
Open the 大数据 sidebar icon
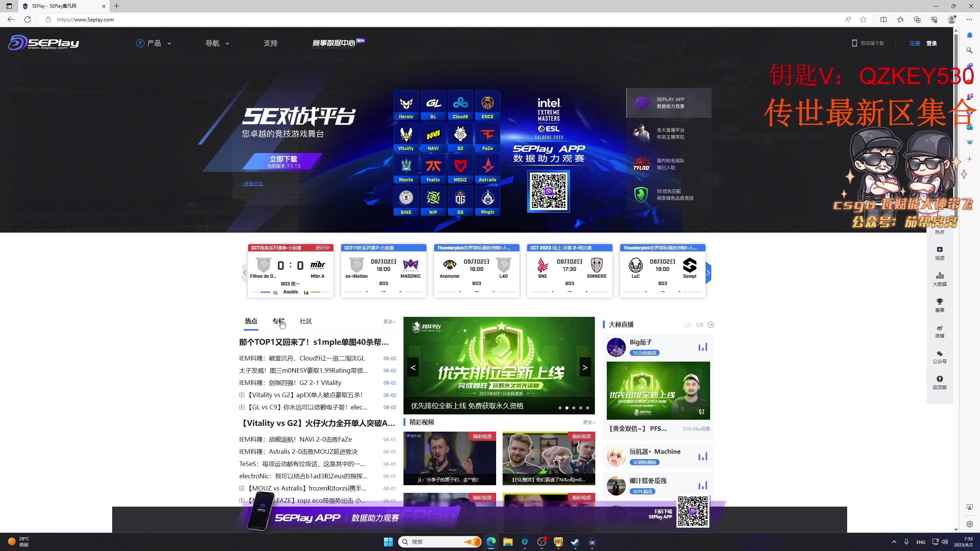(x=940, y=279)
